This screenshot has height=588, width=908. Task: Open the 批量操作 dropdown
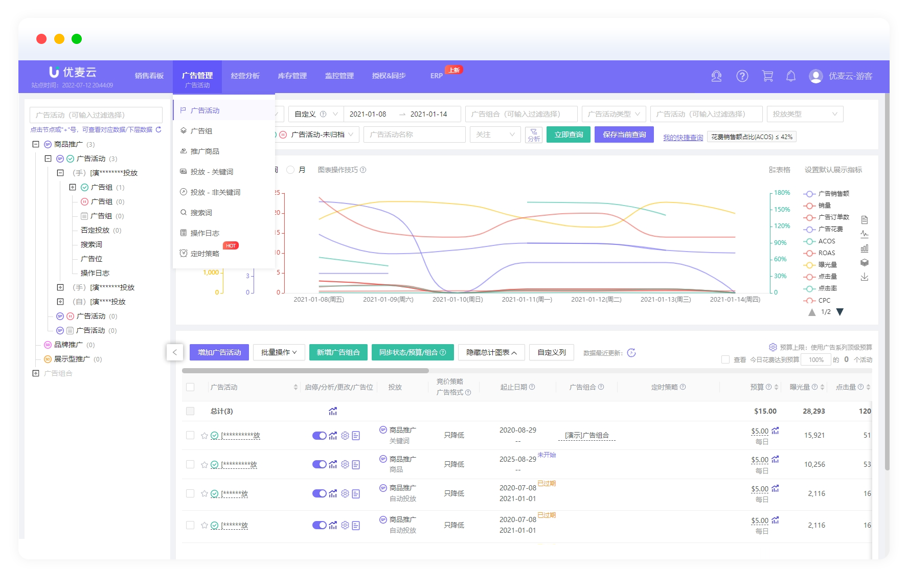279,352
